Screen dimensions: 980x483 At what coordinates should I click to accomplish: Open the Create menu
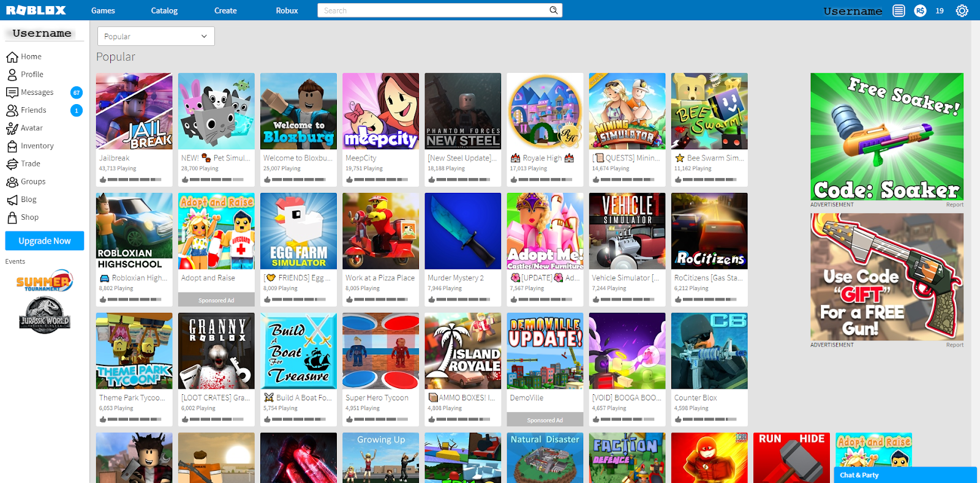pos(225,10)
